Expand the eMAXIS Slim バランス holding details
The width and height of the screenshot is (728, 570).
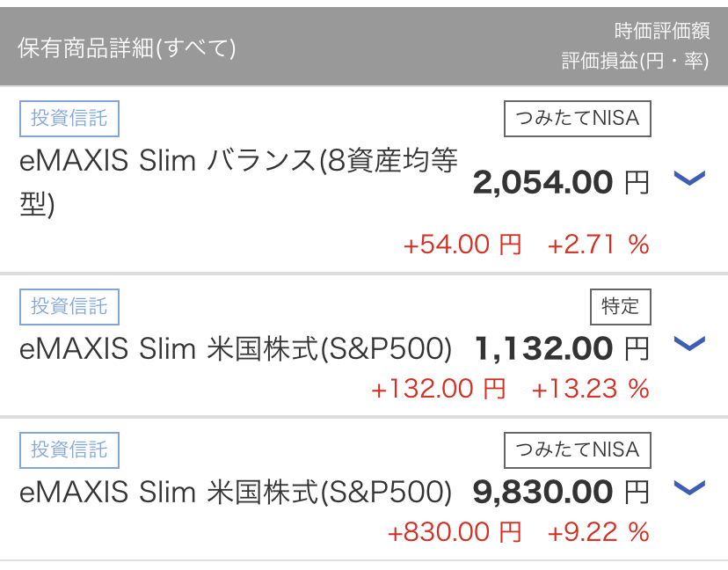pos(690,178)
